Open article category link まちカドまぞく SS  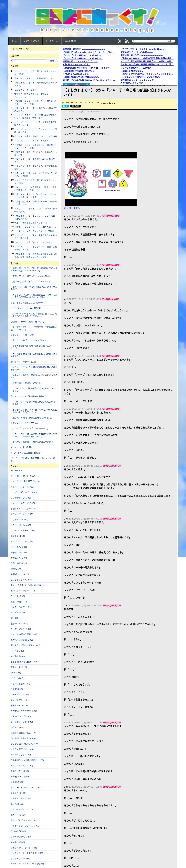pos(91,102)
